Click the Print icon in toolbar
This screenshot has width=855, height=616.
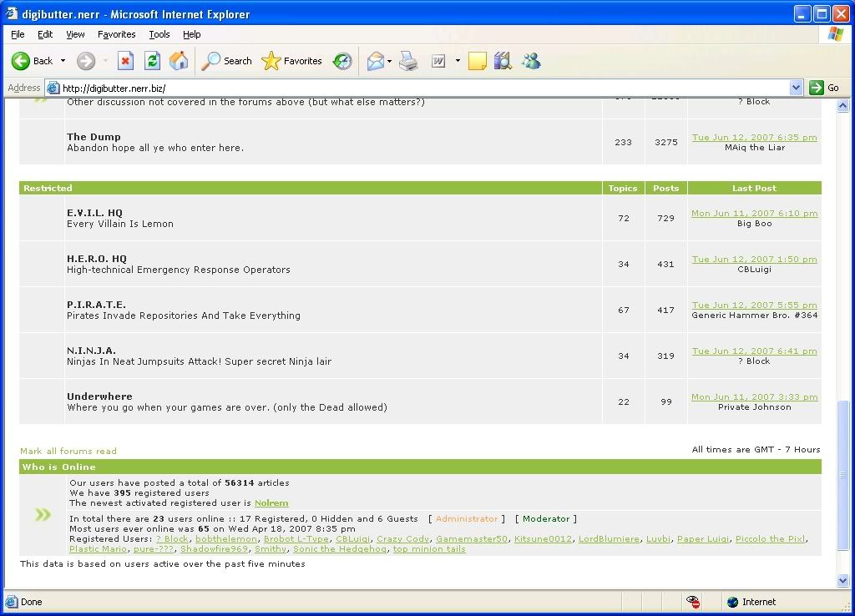tap(408, 61)
